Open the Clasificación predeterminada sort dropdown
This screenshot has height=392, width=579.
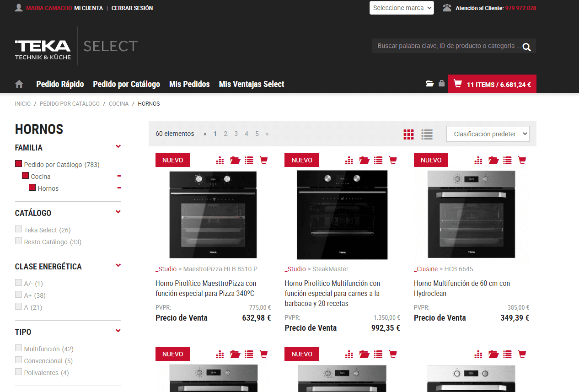[x=488, y=134]
